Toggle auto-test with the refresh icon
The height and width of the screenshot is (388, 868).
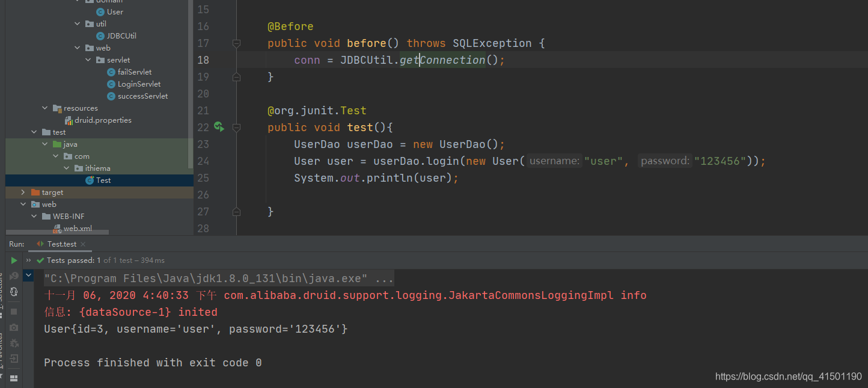click(x=13, y=291)
